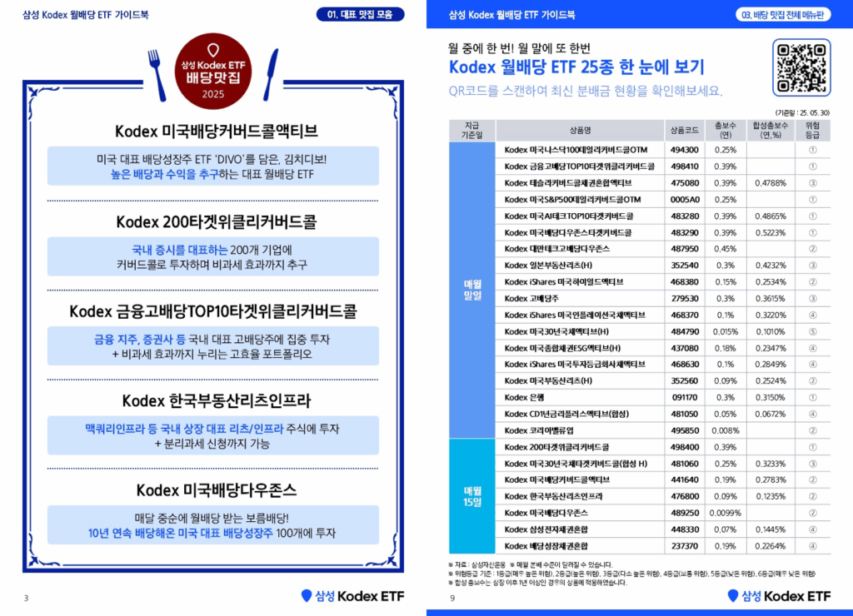Viewport: 853px width, 616px height.
Task: Click the red 배당맛집 2025 badge
Action: [x=213, y=72]
